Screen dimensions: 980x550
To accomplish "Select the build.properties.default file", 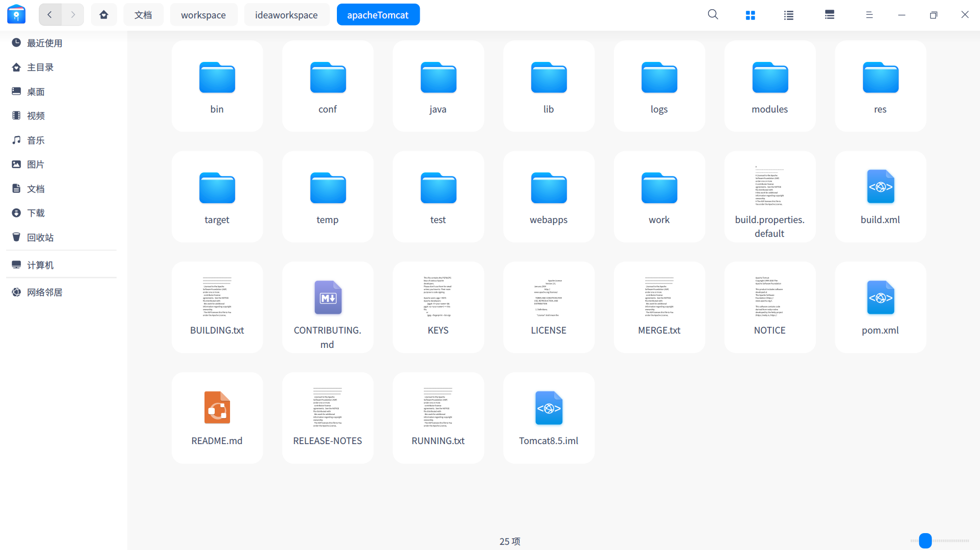I will click(770, 196).
